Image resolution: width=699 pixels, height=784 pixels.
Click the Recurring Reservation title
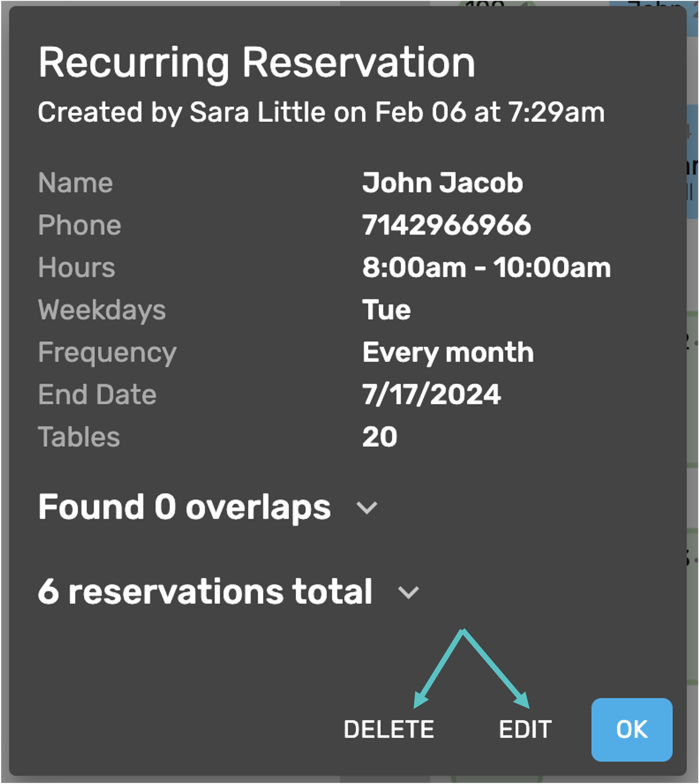point(257,63)
